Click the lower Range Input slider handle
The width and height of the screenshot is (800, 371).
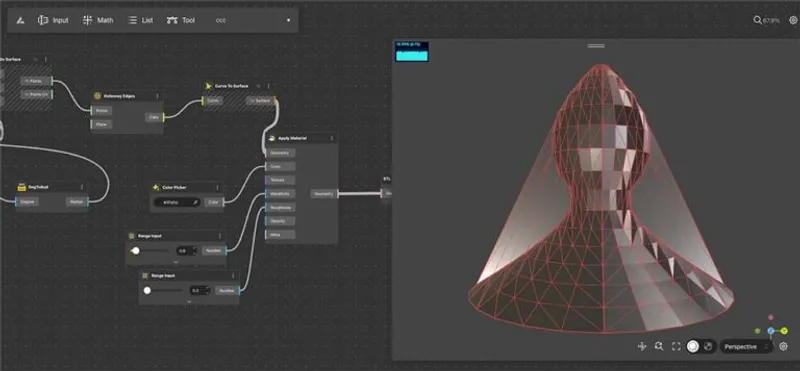[147, 290]
